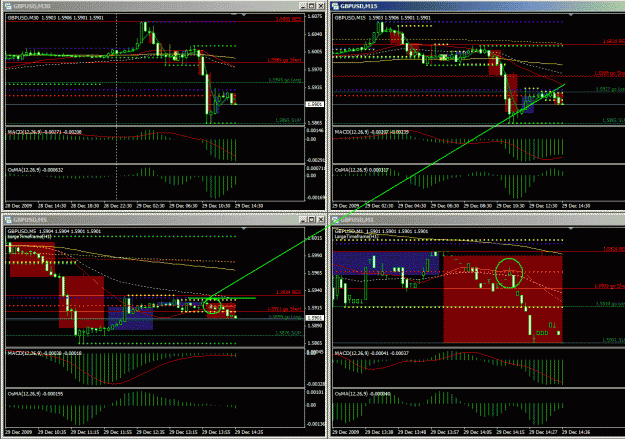Maximize the GBPUSD,M5 chart window

click(312, 220)
